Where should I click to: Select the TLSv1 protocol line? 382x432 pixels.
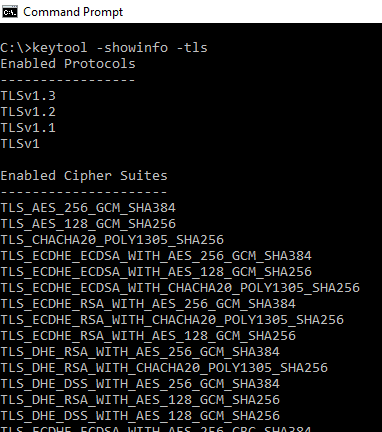pyautogui.click(x=20, y=144)
